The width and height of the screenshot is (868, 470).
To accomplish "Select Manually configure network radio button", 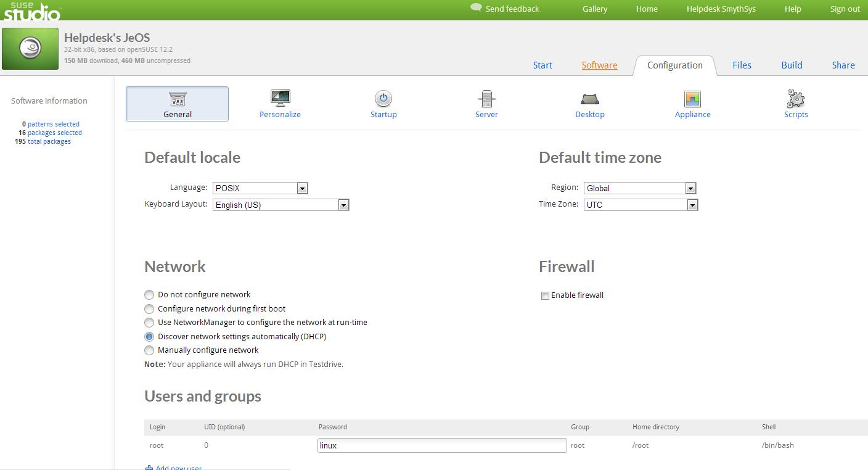I will coord(149,350).
